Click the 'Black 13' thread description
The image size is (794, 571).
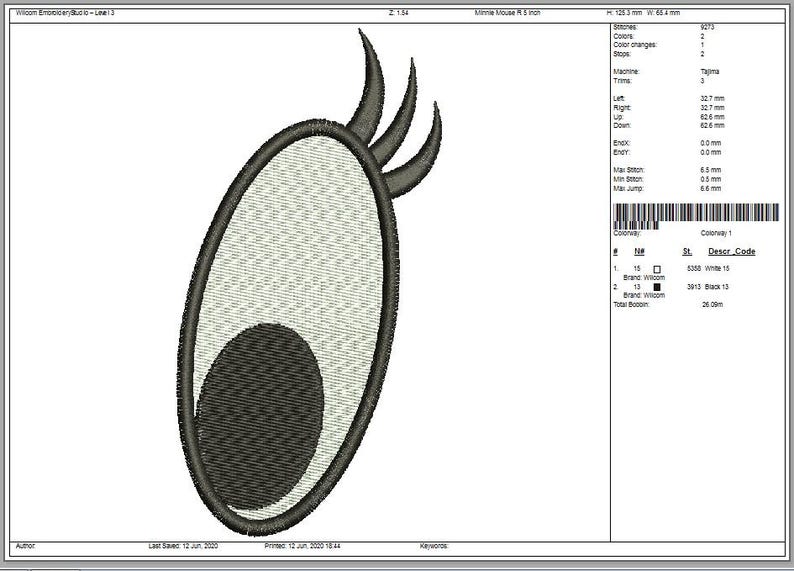[717, 287]
